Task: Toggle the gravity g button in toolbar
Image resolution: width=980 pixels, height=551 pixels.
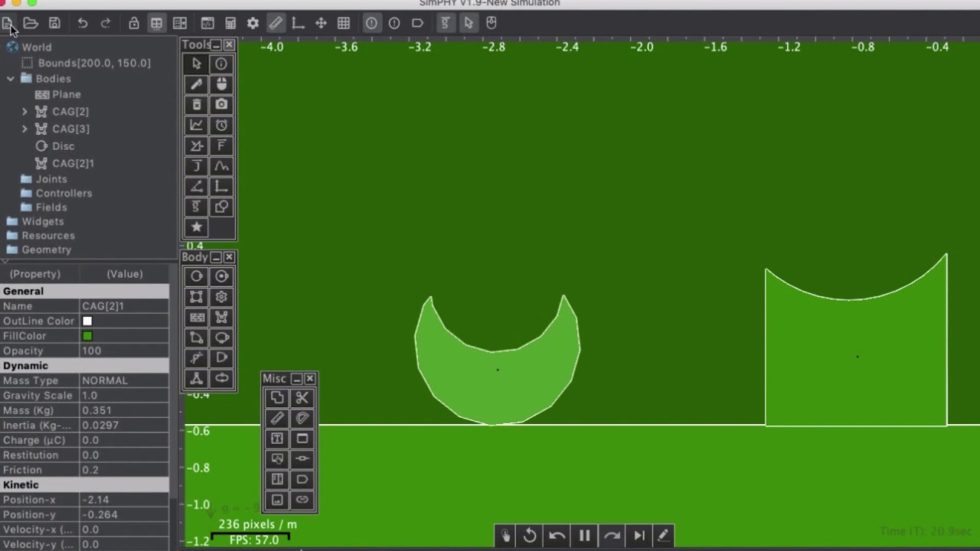Action: (x=445, y=24)
